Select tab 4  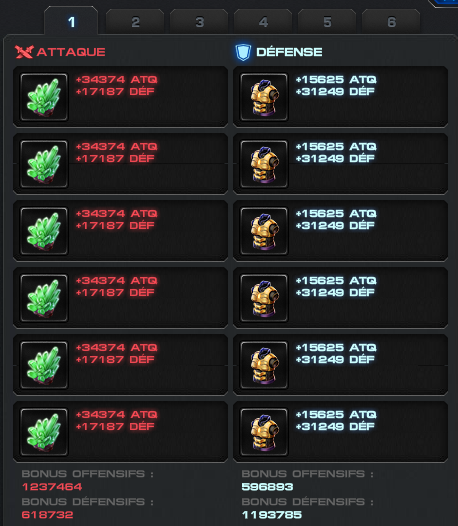263,22
